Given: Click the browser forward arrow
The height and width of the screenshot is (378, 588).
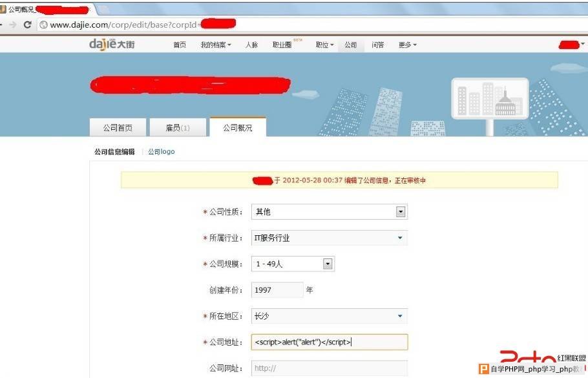Looking at the screenshot, I should [x=13, y=25].
